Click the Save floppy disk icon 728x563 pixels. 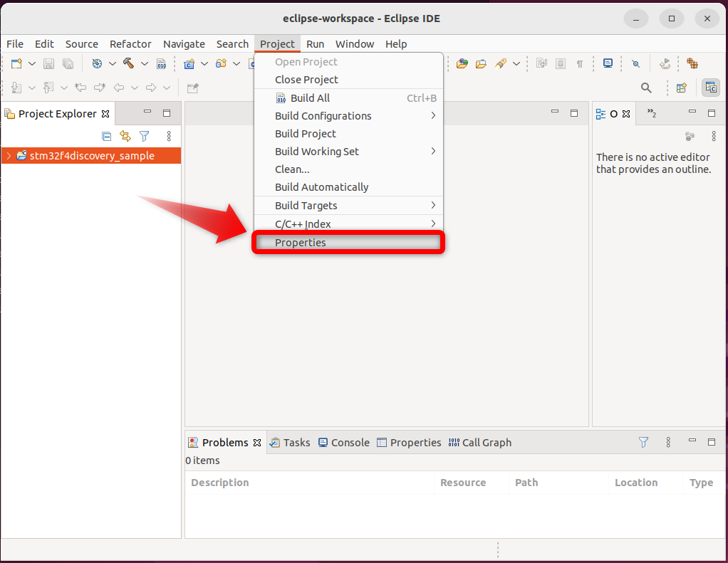pyautogui.click(x=48, y=63)
